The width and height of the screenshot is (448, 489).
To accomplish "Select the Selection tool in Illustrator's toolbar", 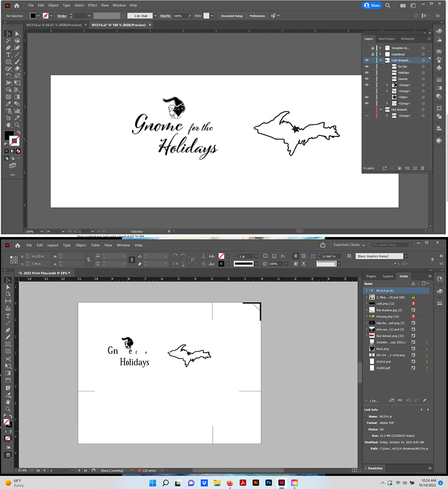I will [x=8, y=33].
